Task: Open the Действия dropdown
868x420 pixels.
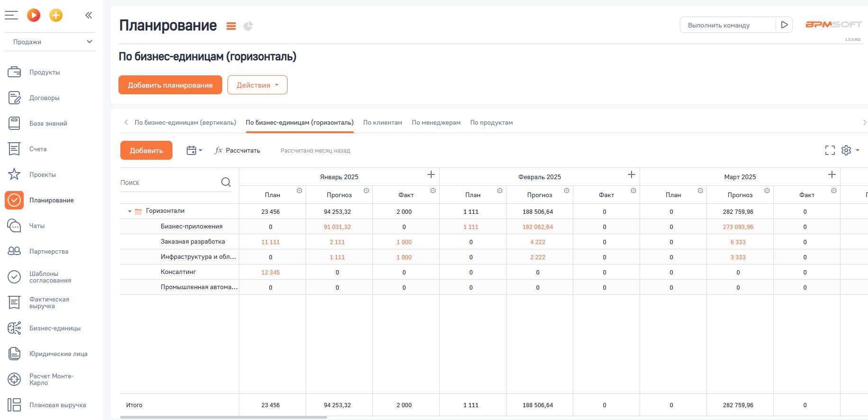Action: point(257,85)
